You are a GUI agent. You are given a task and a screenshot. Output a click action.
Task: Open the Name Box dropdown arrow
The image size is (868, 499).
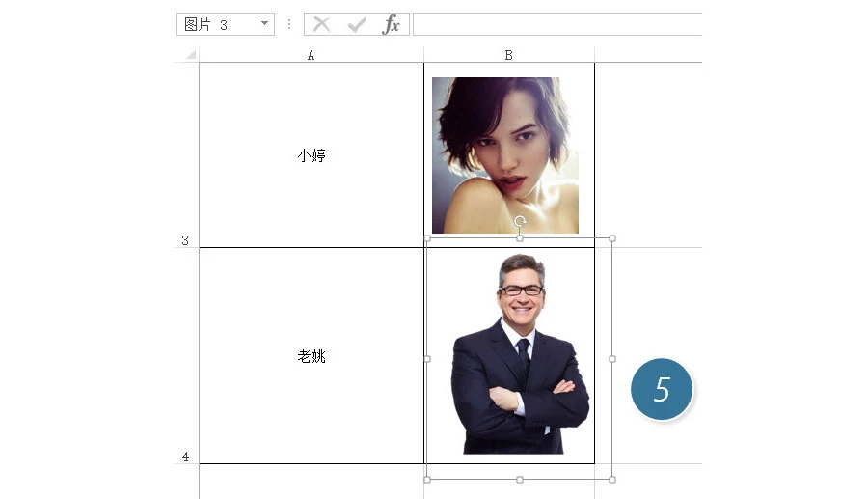click(264, 24)
